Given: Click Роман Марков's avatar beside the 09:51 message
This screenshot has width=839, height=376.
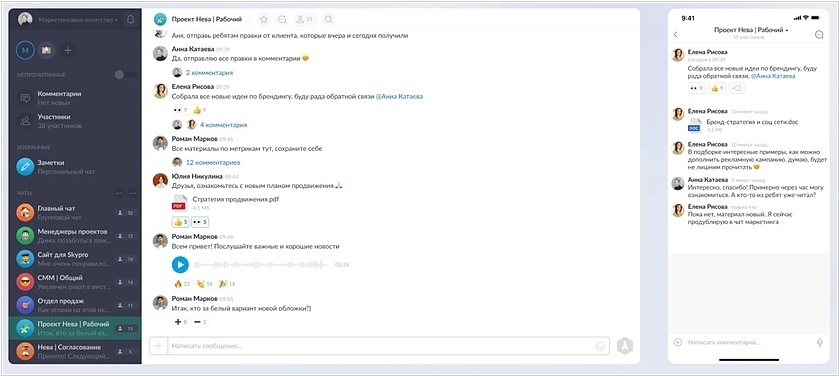Looking at the screenshot, I should [x=160, y=303].
